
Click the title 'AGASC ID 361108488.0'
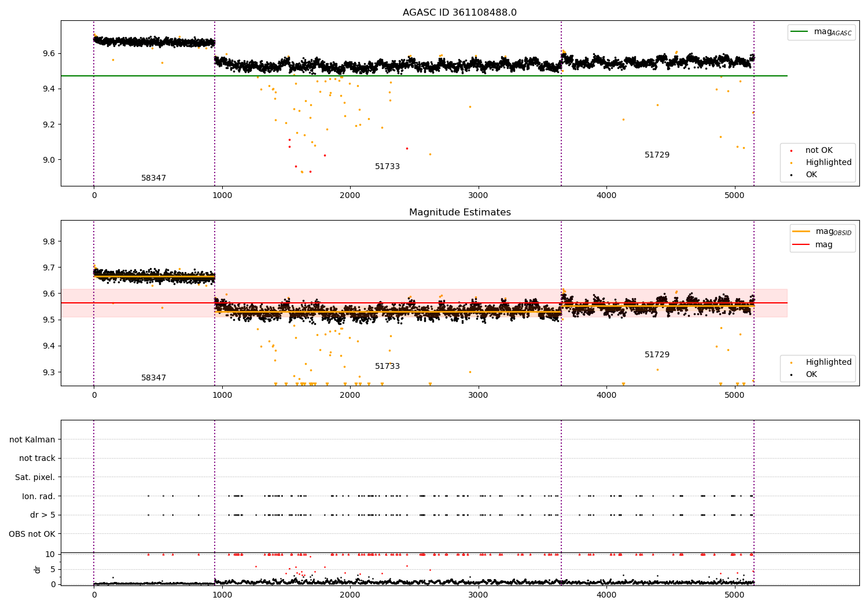click(x=459, y=13)
